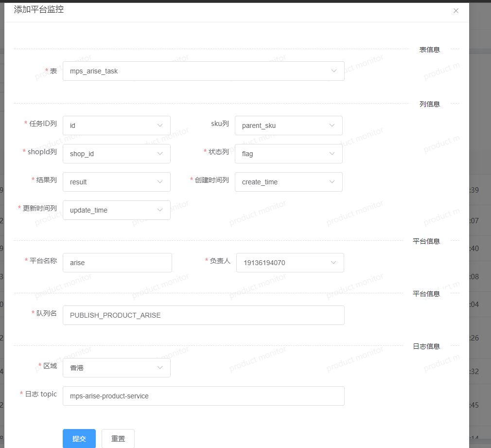
Task: Click the 日志 topic input field
Action: [x=203, y=396]
